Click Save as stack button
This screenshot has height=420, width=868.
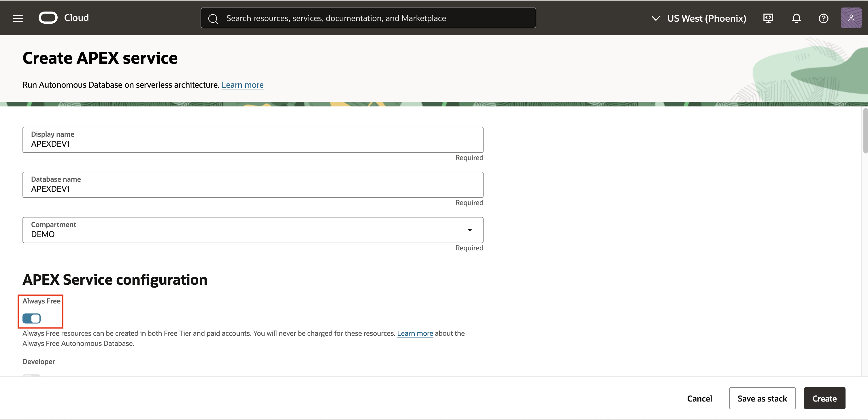[762, 398]
